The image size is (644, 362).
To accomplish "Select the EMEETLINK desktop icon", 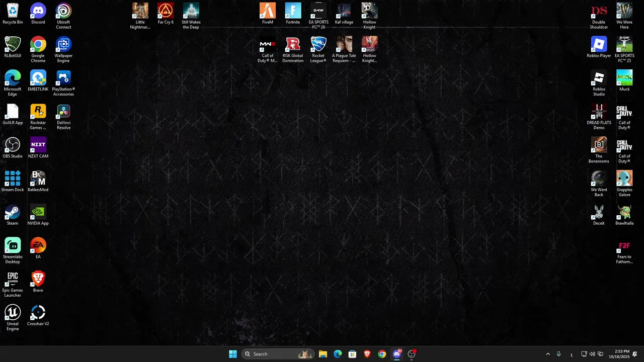I will coord(38,81).
